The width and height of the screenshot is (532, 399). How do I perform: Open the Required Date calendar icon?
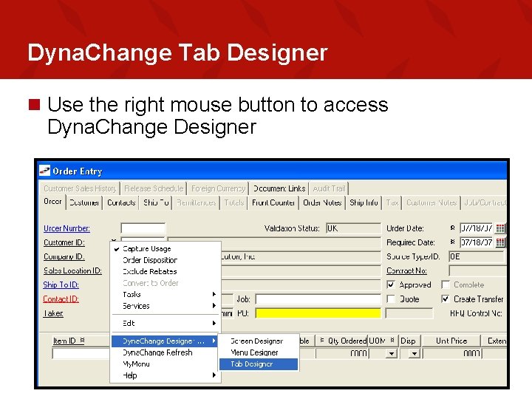coord(500,242)
